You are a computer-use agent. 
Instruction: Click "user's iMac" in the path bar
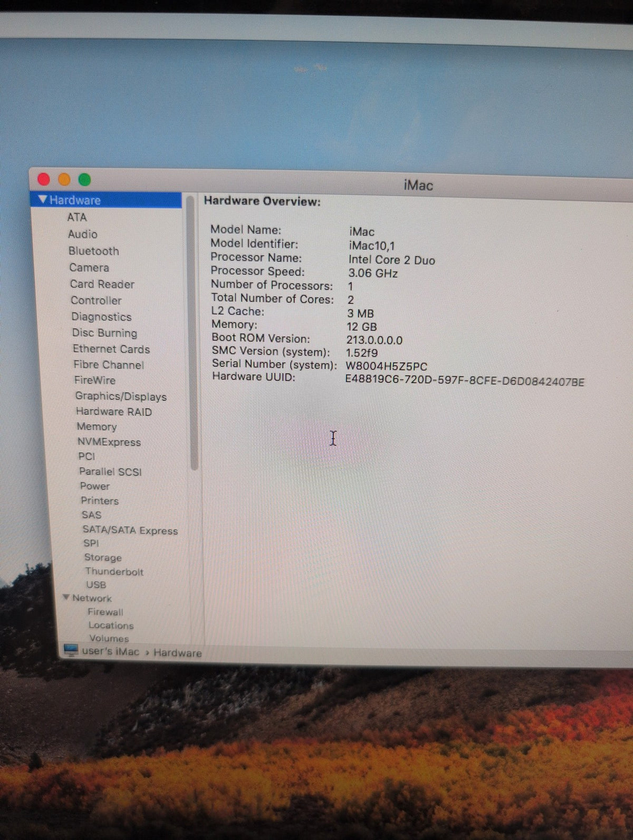pyautogui.click(x=110, y=651)
